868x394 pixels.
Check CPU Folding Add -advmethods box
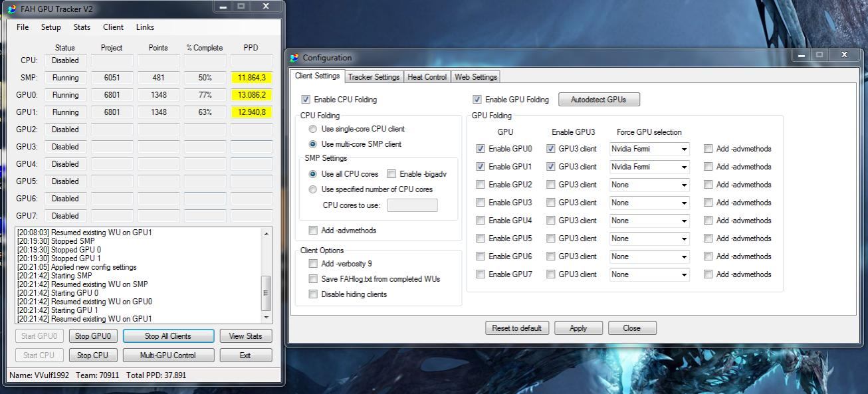click(x=313, y=231)
